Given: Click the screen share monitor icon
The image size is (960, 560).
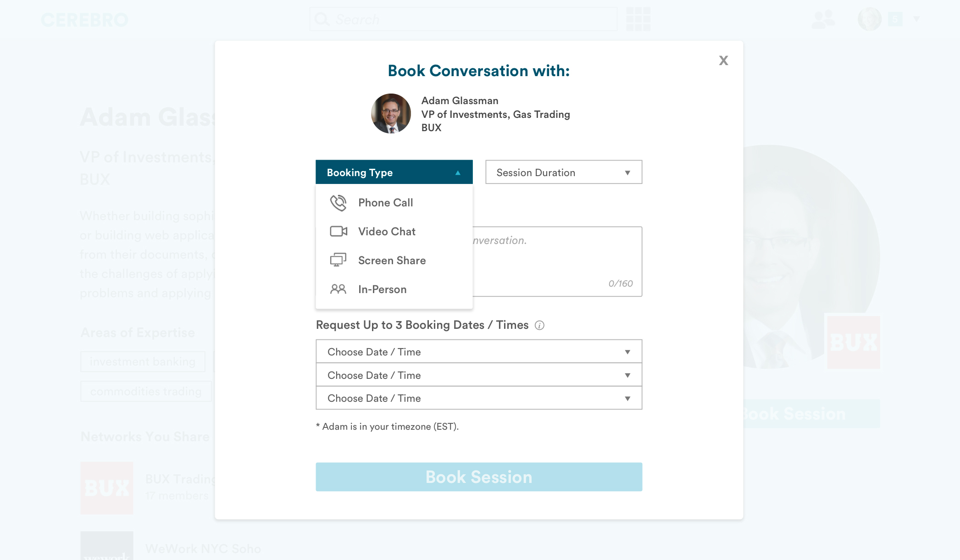Looking at the screenshot, I should click(x=338, y=260).
